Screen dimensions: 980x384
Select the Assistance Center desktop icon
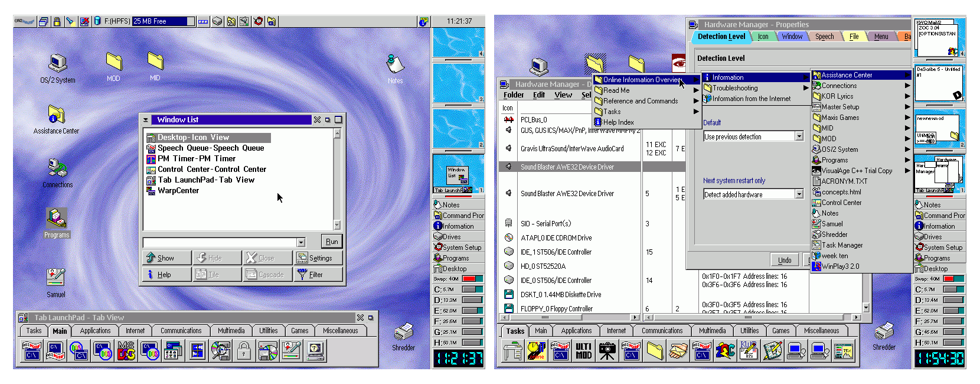pyautogui.click(x=56, y=120)
